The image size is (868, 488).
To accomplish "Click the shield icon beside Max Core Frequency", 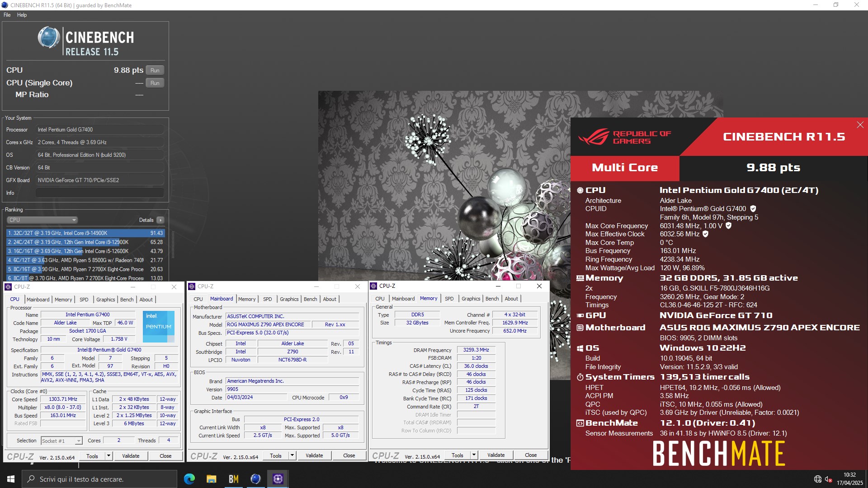I will (x=728, y=225).
